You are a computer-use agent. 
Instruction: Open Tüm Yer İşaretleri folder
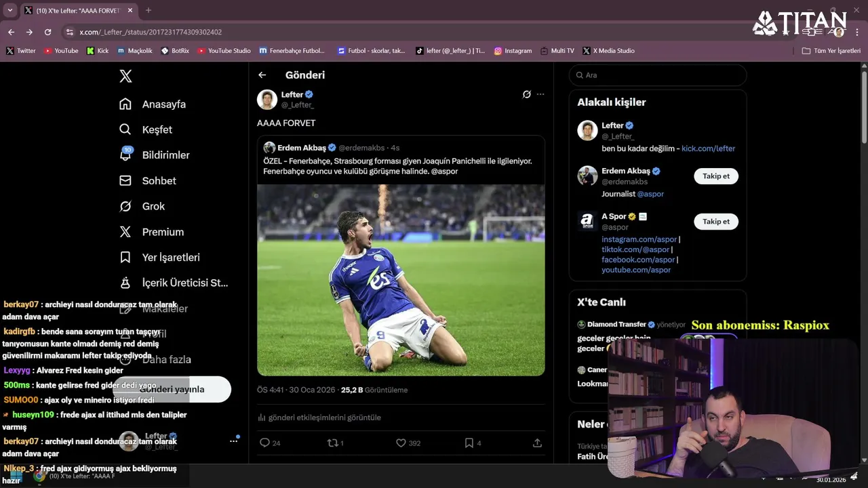click(831, 51)
